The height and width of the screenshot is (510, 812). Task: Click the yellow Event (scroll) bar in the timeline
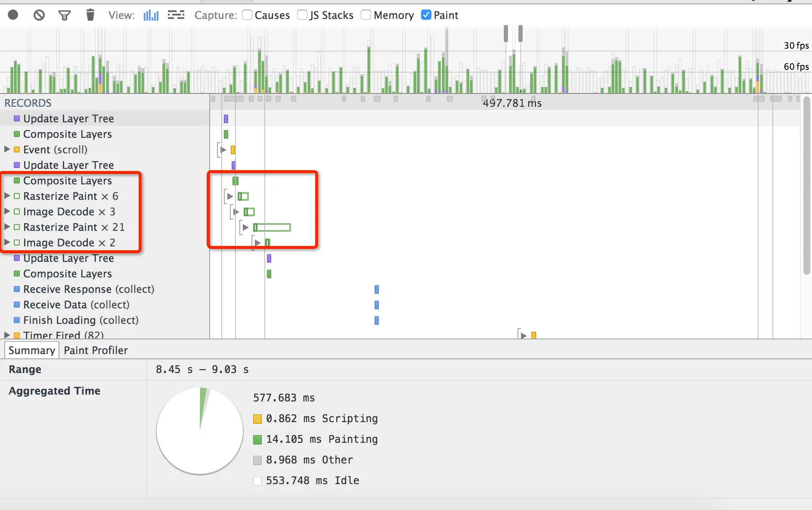click(233, 150)
